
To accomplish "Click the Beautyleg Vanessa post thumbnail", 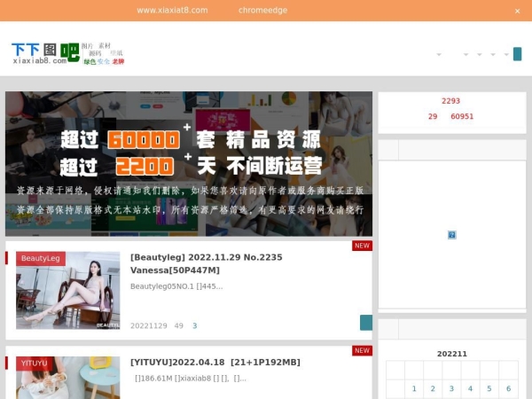I will (68, 291).
